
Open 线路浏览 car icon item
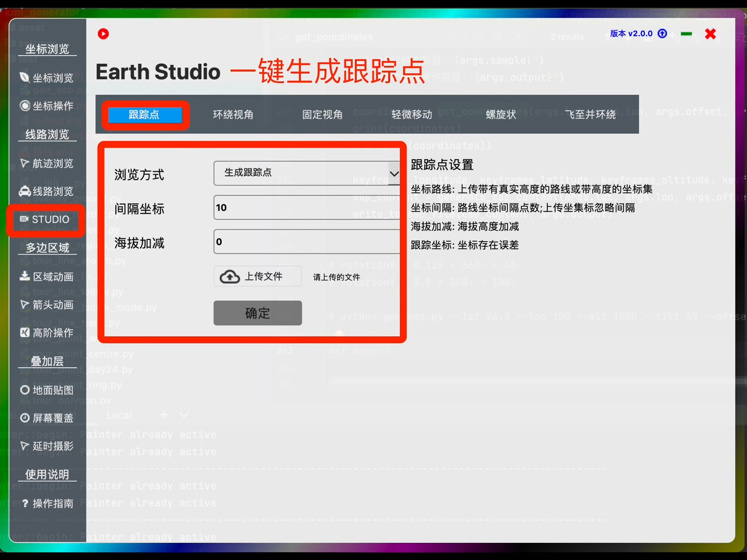pos(24,191)
